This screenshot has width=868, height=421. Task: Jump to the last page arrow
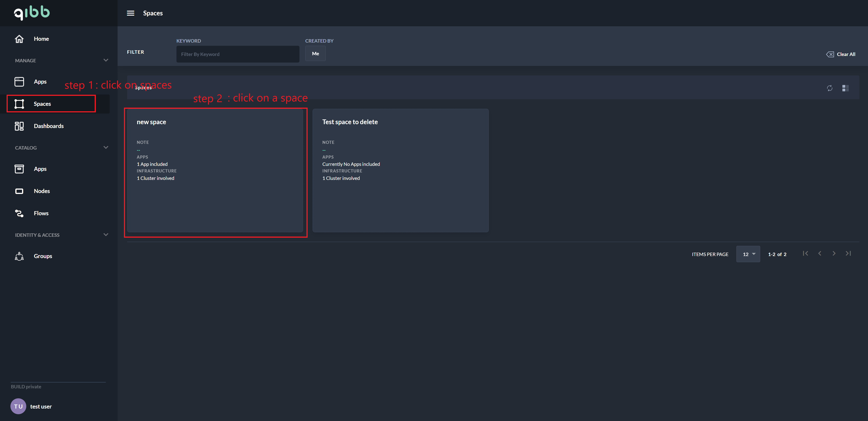pos(849,254)
